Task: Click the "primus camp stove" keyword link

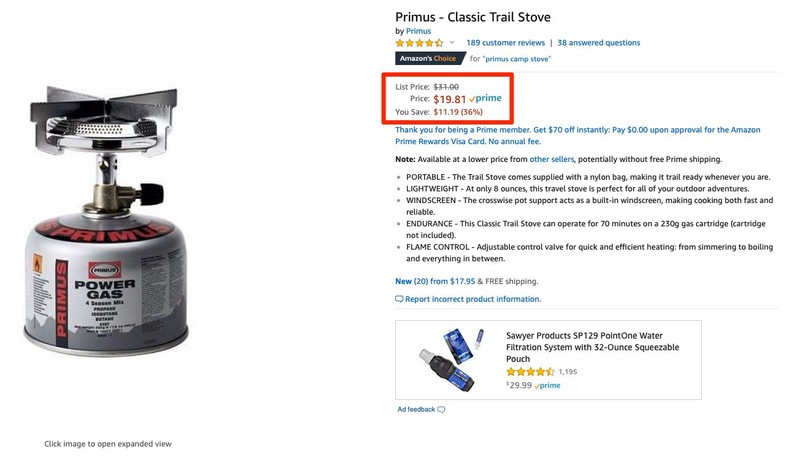Action: [x=517, y=59]
